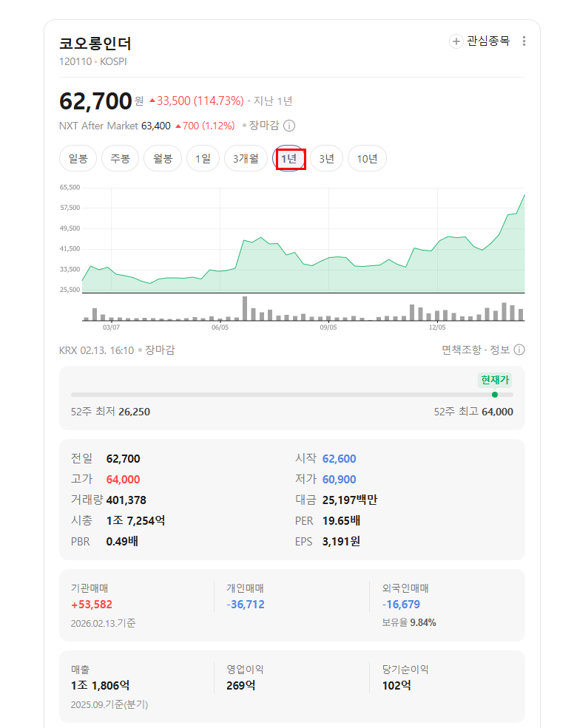Click the 시가 62,600 value
Image resolution: width=574 pixels, height=728 pixels.
coord(340,459)
